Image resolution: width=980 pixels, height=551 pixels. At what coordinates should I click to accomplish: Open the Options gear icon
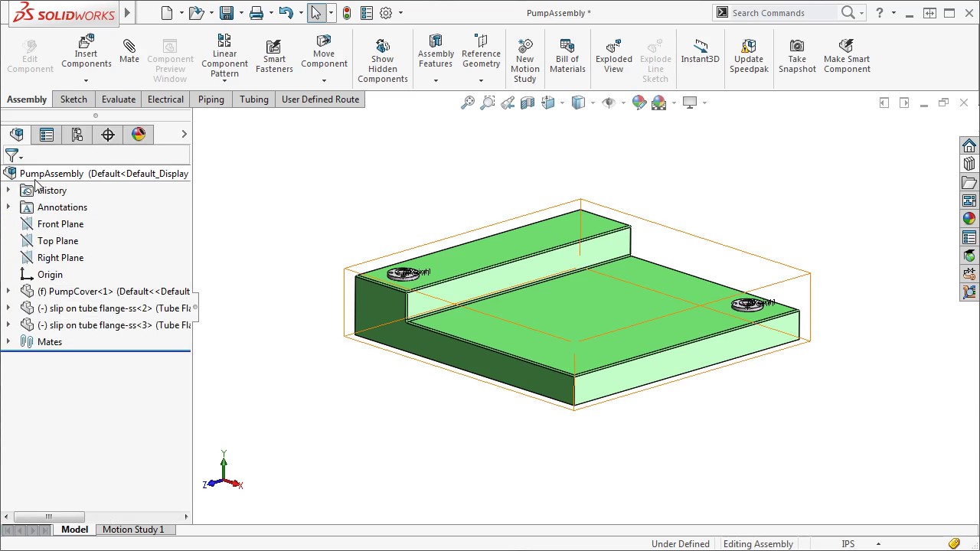386,12
